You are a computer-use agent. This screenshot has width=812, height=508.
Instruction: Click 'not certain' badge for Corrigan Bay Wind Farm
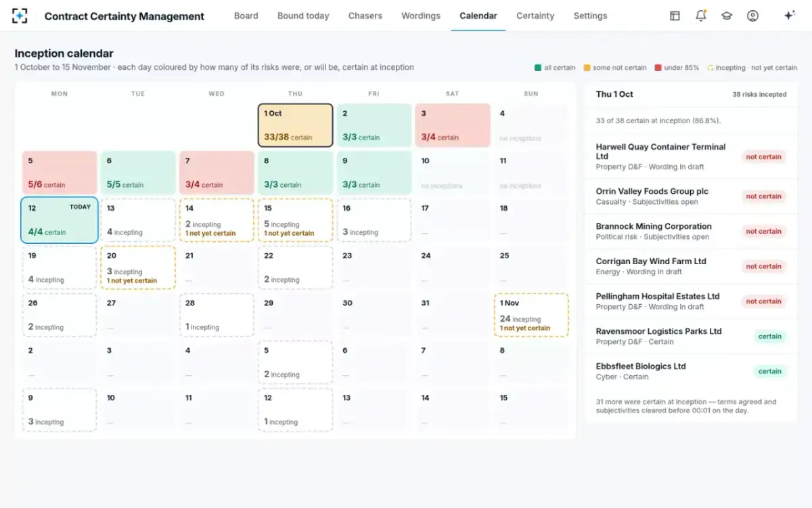click(763, 266)
